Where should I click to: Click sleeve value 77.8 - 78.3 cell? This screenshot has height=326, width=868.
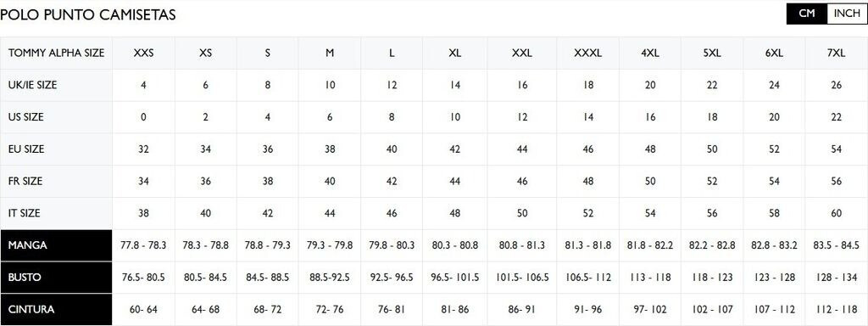[x=143, y=245]
